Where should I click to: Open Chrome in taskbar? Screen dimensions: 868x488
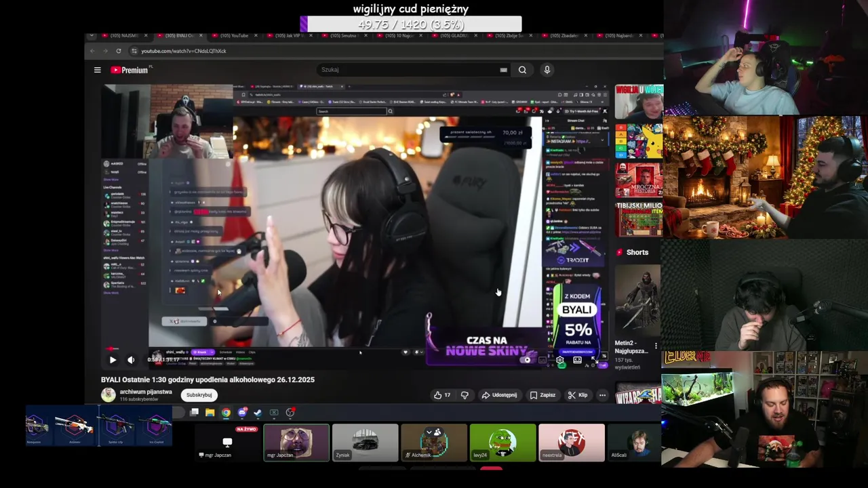click(226, 412)
